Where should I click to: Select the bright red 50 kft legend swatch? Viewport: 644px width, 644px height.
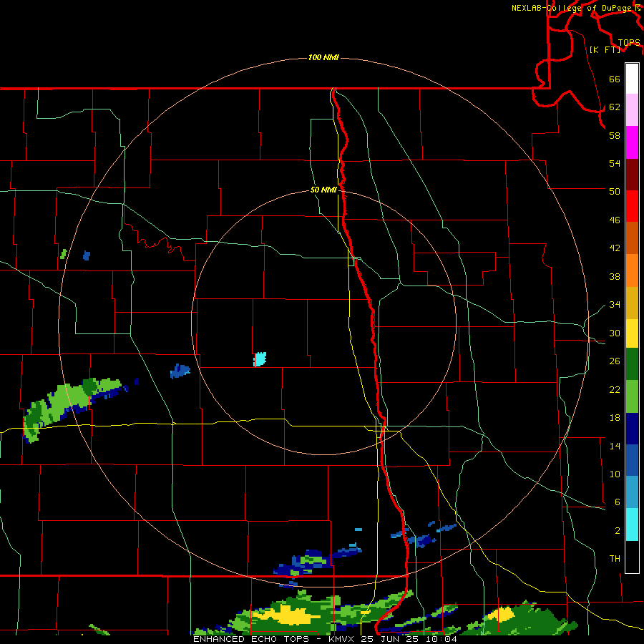click(632, 206)
